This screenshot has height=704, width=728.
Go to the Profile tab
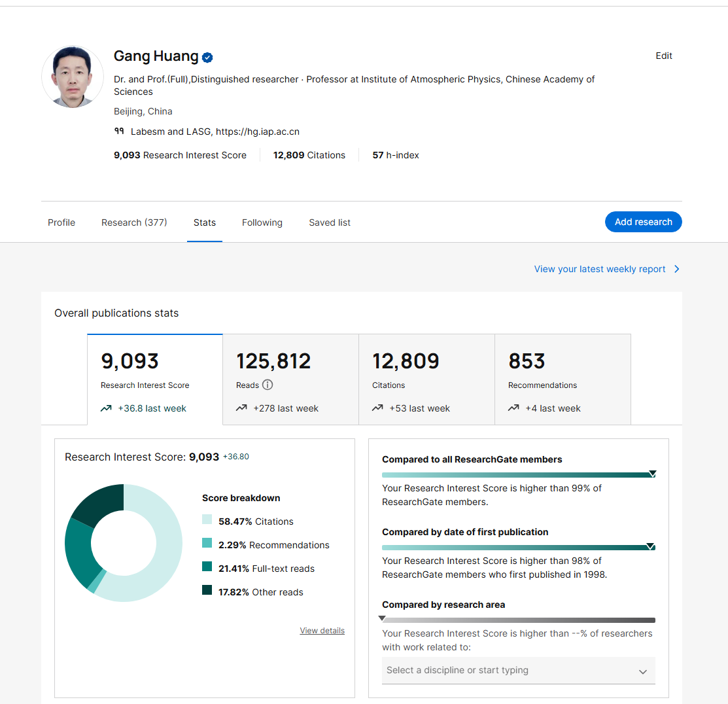[61, 222]
